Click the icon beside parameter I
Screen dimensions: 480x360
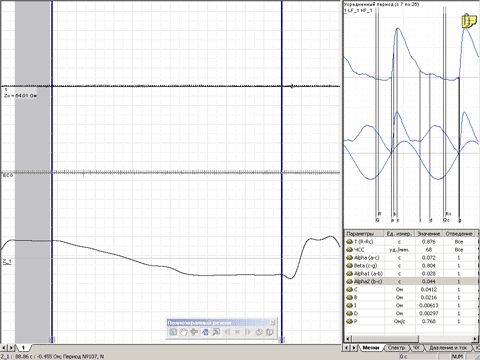tap(349, 305)
